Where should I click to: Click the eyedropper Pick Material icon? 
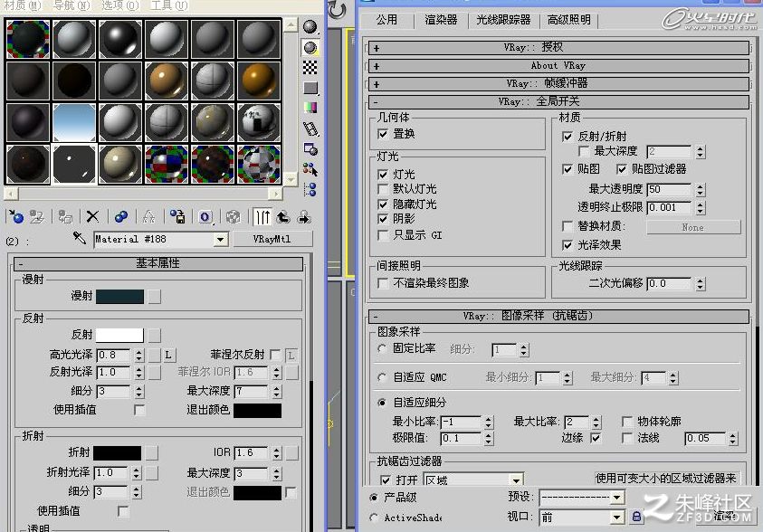79,238
